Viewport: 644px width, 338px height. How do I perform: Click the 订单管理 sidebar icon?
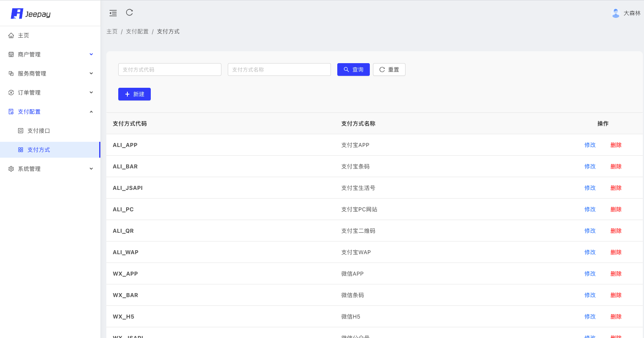11,93
